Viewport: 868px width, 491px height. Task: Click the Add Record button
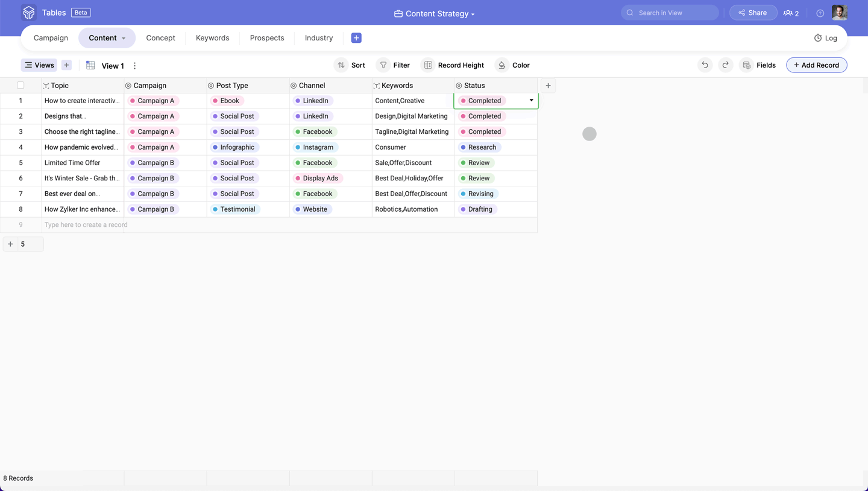coord(816,65)
